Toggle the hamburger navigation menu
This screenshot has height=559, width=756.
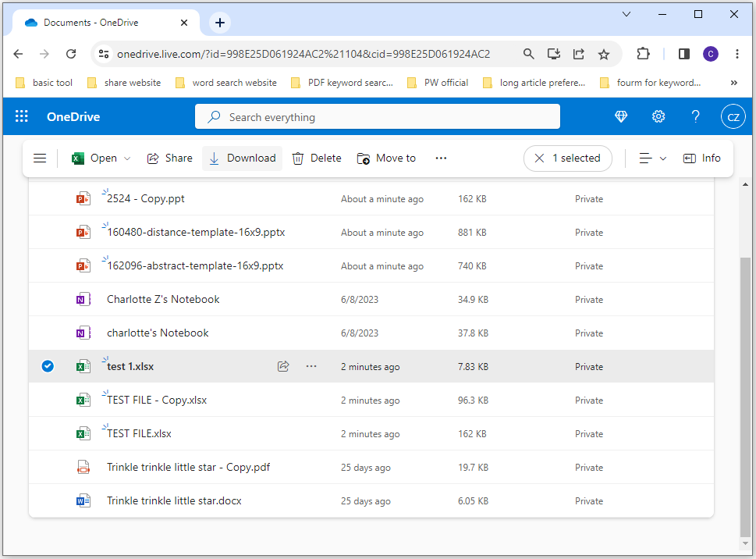(40, 158)
